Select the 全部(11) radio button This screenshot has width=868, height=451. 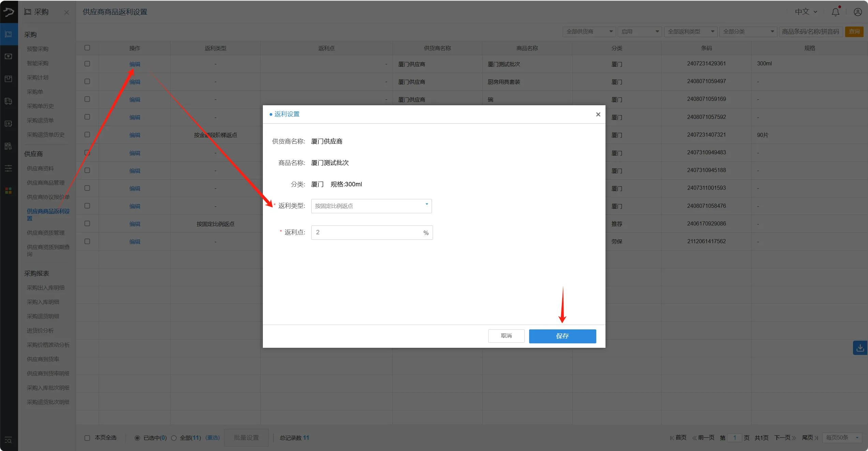coord(174,438)
